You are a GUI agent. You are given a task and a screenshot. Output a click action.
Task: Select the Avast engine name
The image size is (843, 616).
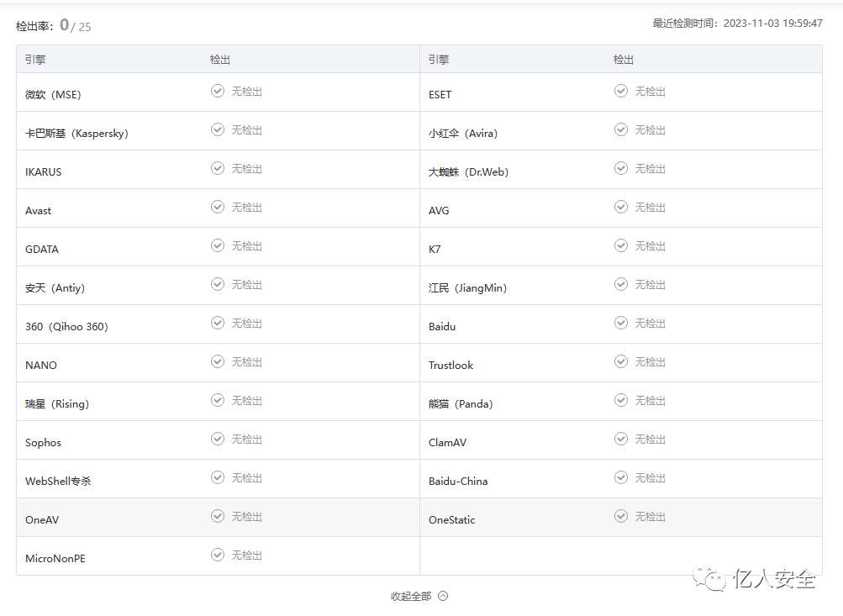pyautogui.click(x=38, y=211)
